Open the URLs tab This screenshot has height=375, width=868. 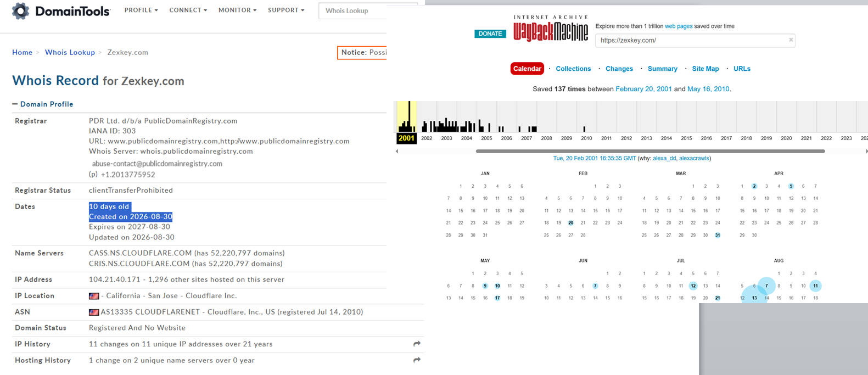(x=742, y=69)
